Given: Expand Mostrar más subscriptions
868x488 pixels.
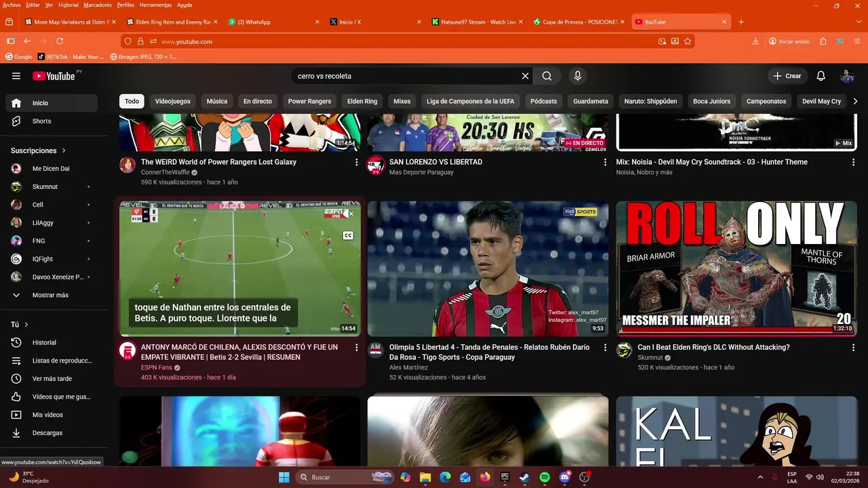Looking at the screenshot, I should point(52,296).
